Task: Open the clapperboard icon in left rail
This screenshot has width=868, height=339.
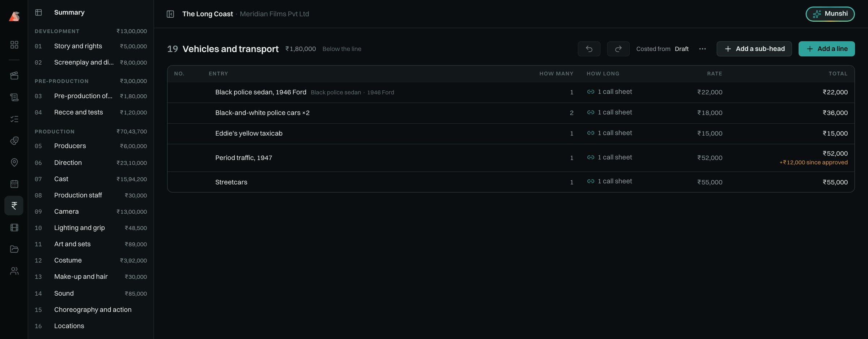Action: click(x=14, y=76)
